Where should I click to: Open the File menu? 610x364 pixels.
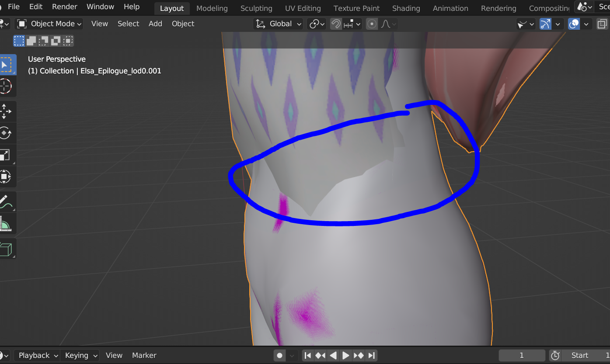14,7
